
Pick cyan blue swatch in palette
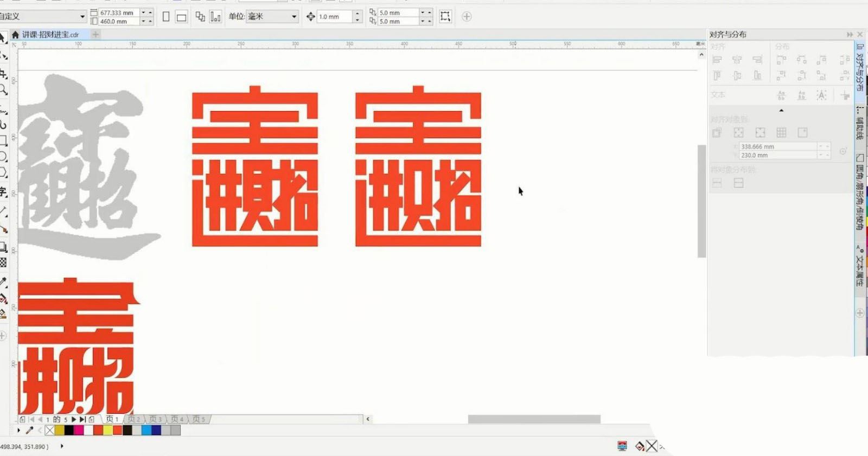146,430
